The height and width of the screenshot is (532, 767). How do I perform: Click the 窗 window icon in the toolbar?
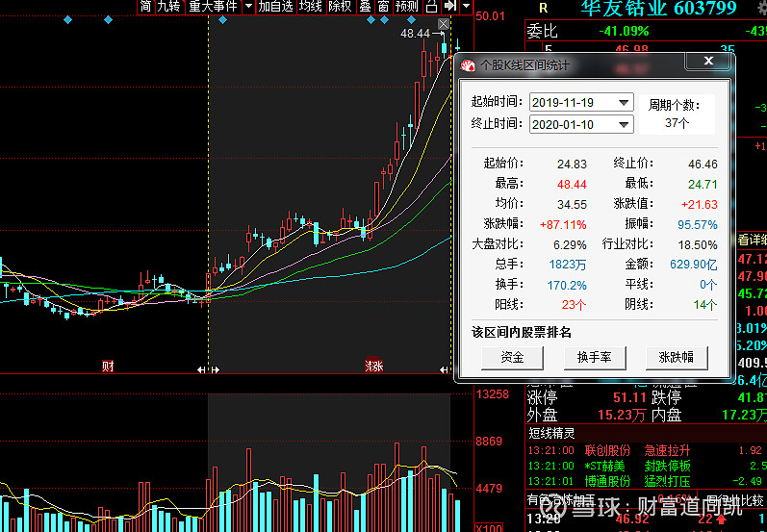384,7
